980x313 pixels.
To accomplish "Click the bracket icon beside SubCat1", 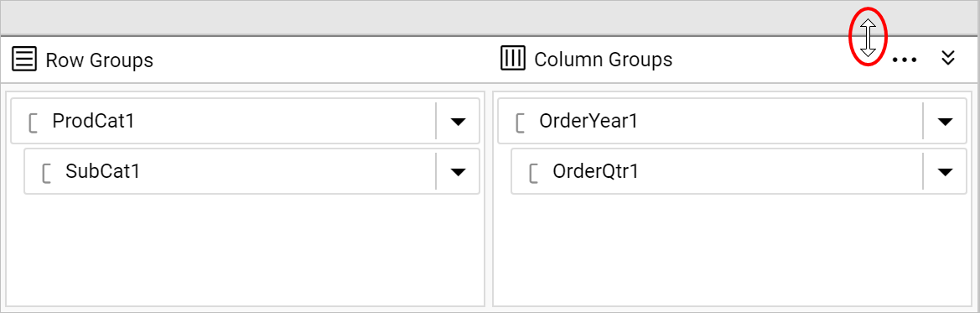I will click(46, 171).
